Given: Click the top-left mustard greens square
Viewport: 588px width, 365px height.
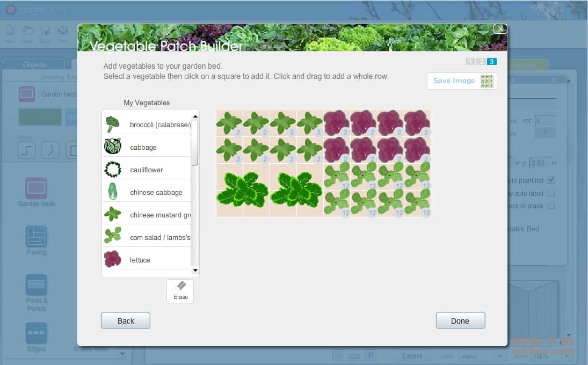Looking at the screenshot, I should 229,123.
